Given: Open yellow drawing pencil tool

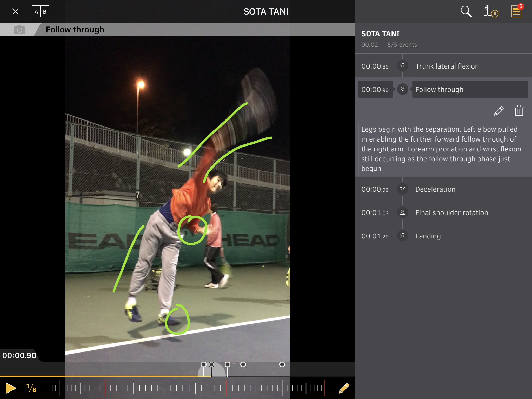Looking at the screenshot, I should click(x=344, y=388).
